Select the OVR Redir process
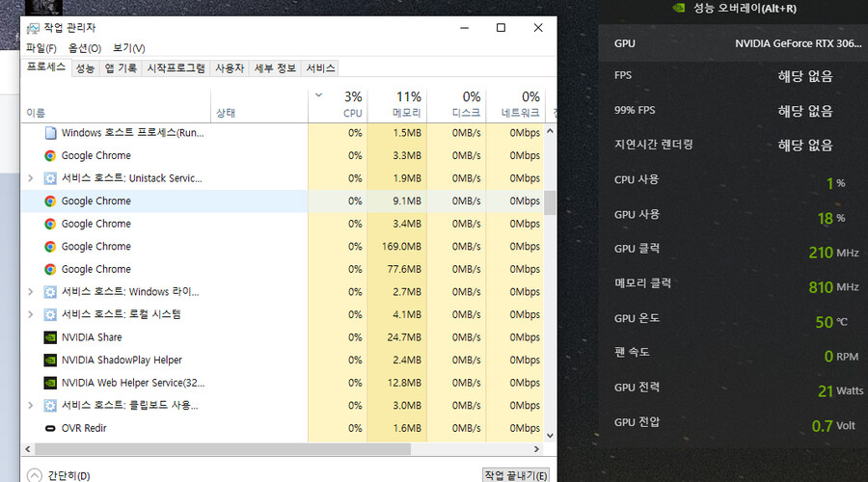The width and height of the screenshot is (868, 482). [283, 428]
